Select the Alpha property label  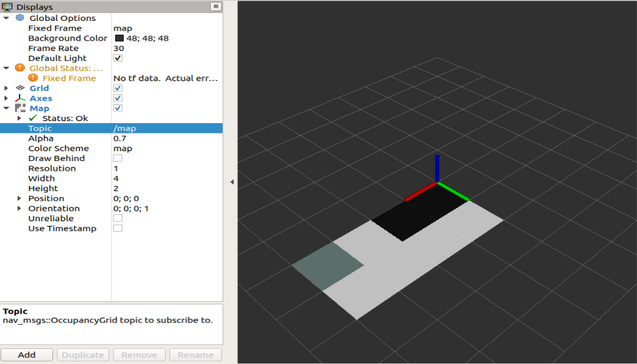pos(41,138)
